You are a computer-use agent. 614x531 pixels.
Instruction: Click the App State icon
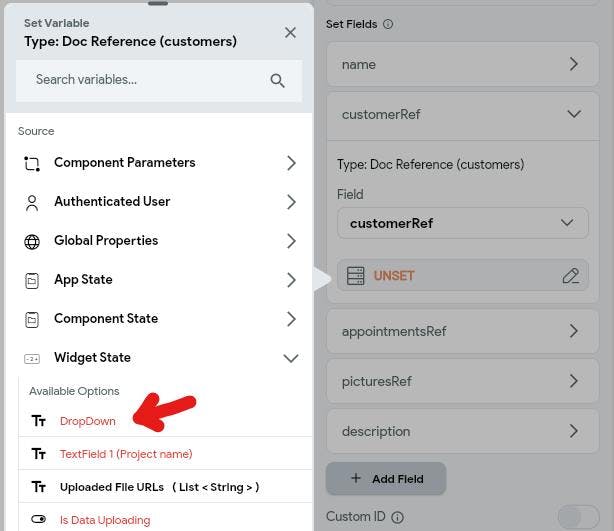(x=32, y=280)
